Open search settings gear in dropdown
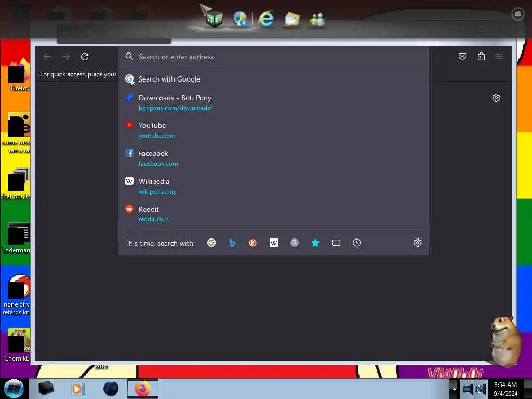This screenshot has height=399, width=532. pyautogui.click(x=418, y=243)
